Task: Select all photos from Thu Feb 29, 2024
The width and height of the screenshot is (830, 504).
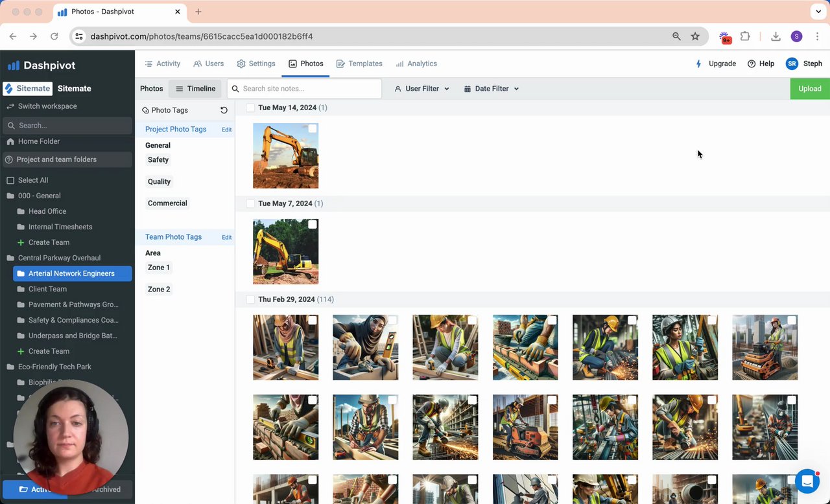Action: (250, 299)
